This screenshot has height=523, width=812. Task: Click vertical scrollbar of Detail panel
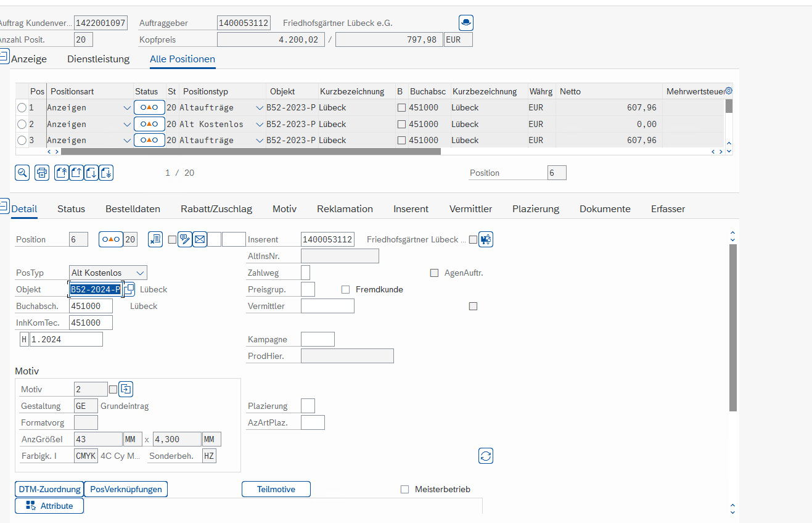click(x=733, y=327)
